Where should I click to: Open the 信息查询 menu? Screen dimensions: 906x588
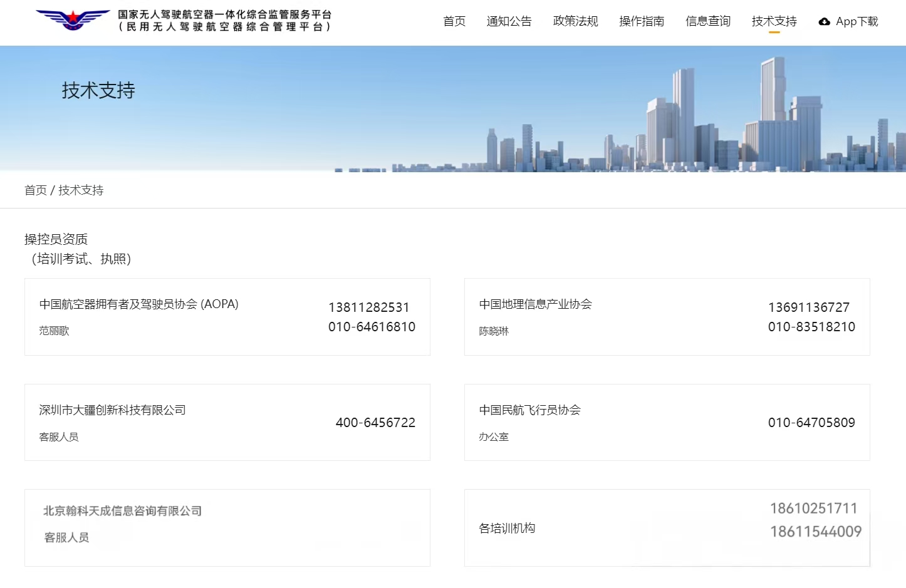pos(708,21)
